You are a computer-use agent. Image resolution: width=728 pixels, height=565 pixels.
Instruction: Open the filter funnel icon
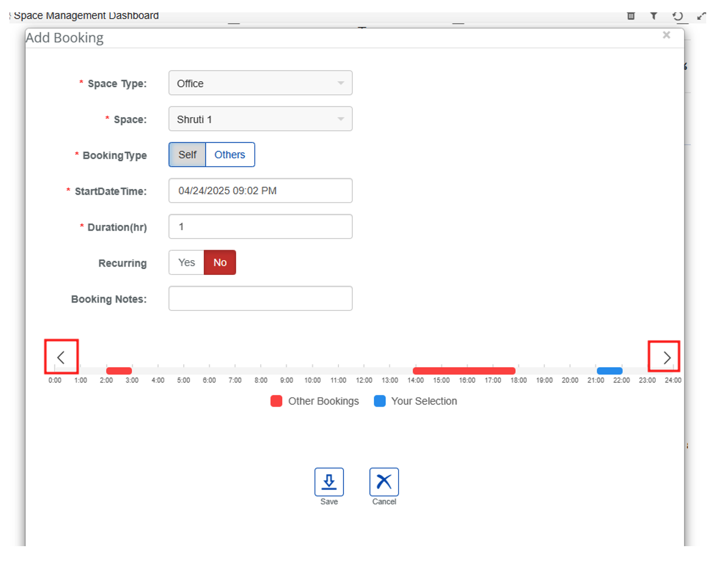[654, 16]
